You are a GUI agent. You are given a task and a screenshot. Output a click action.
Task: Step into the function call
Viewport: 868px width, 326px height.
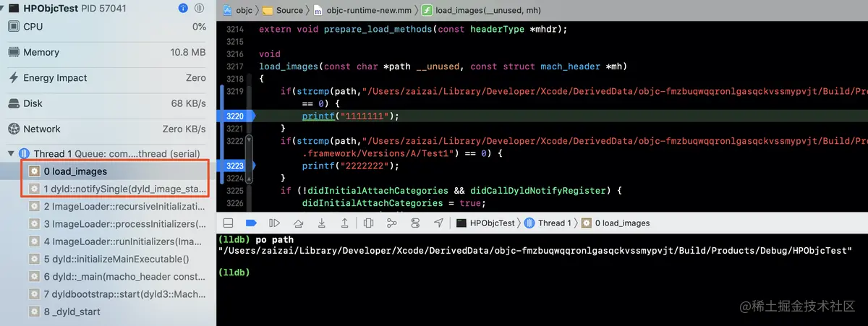coord(320,223)
